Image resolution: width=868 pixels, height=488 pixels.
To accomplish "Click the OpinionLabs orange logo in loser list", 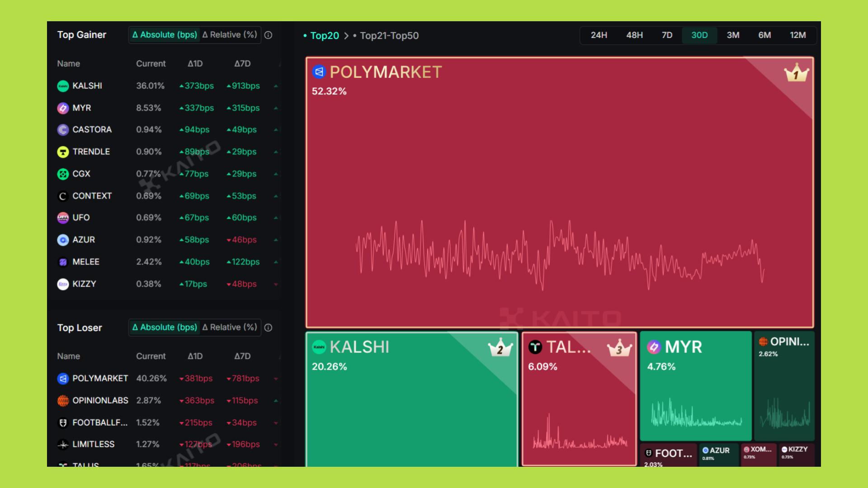I will click(63, 400).
